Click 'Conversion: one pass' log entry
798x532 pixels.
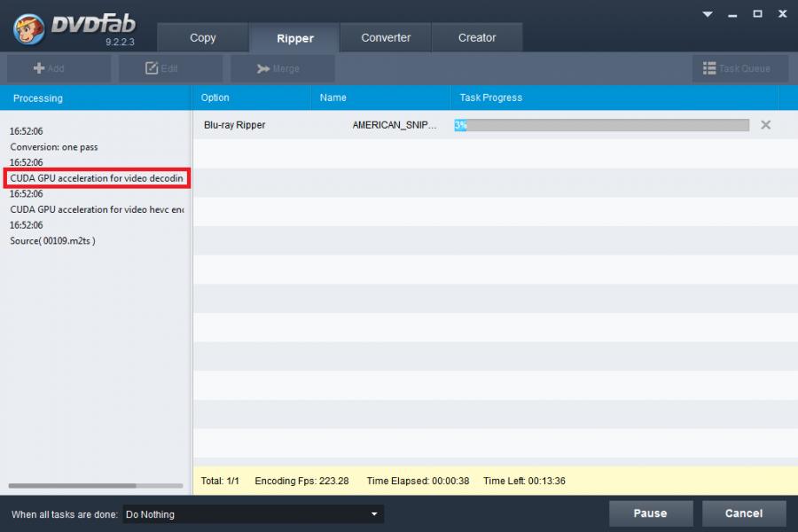click(54, 147)
